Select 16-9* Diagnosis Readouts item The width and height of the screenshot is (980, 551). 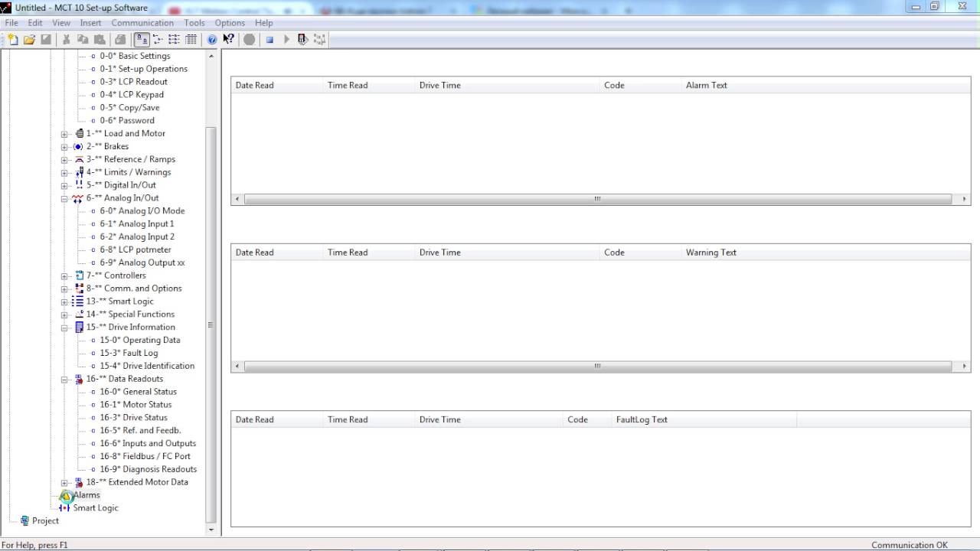click(x=149, y=469)
